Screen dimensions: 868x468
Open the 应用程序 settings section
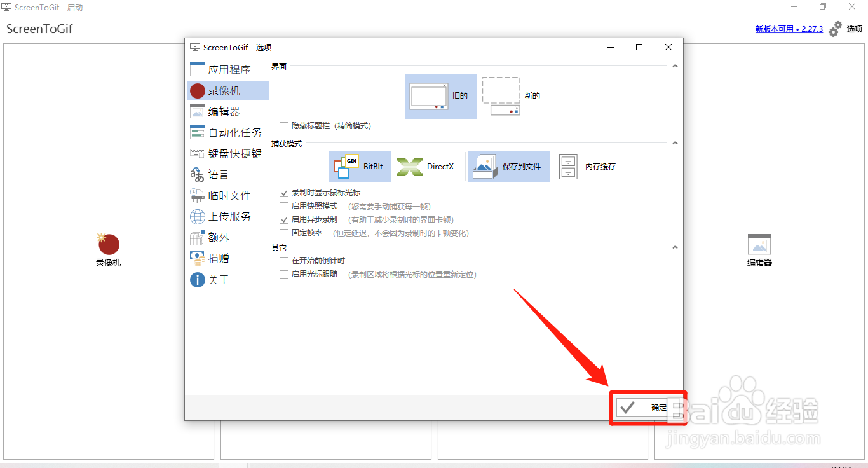tap(228, 70)
